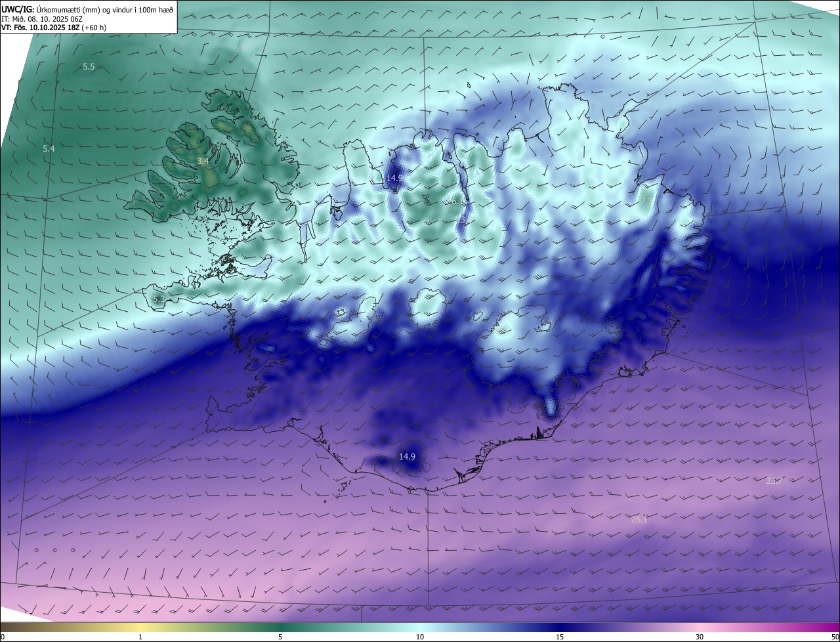Image resolution: width=840 pixels, height=642 pixels.
Task: Click the 30 tick on the colour scale
Action: coord(700,637)
